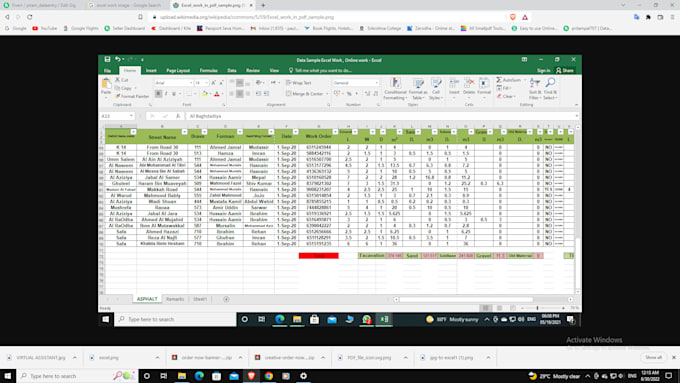Click Merge & Center button
The image size is (680, 383).
(307, 94)
